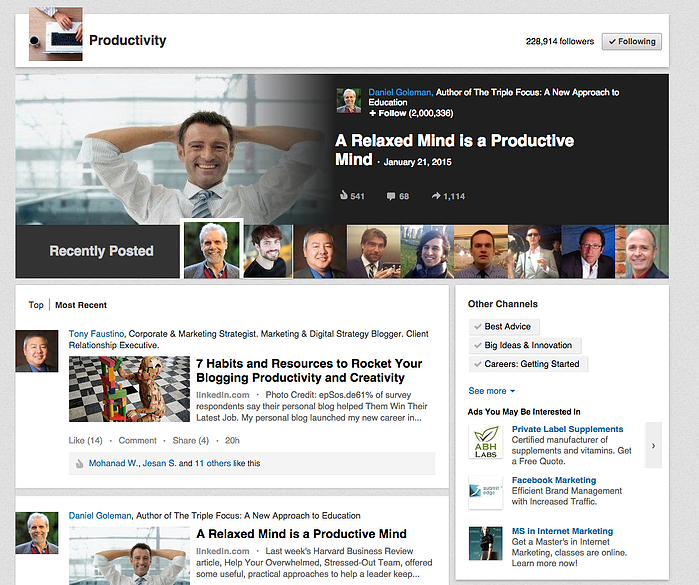Open the Facebook Marketing ad link
Image resolution: width=699 pixels, height=585 pixels.
coord(554,480)
